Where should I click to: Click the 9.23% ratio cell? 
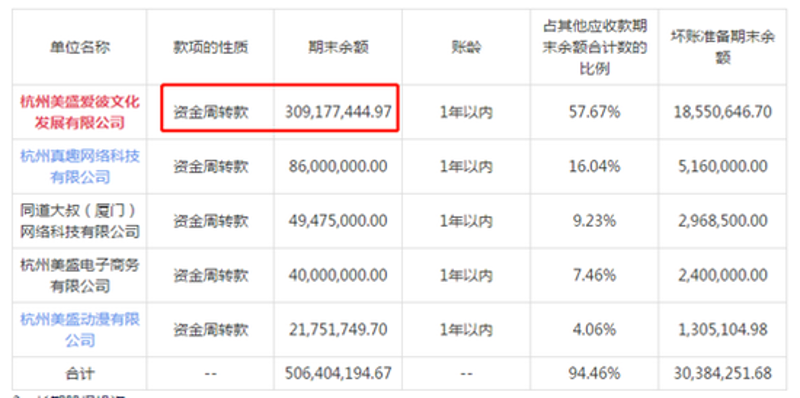tap(594, 221)
